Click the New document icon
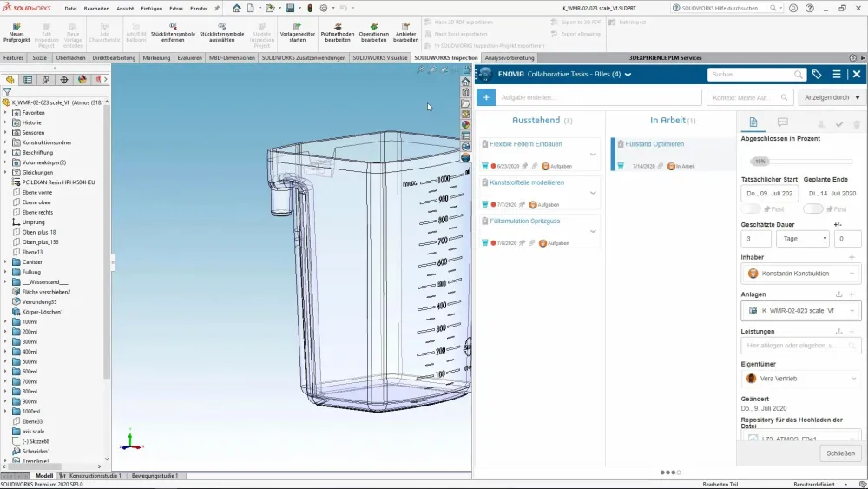Image resolution: width=868 pixels, height=489 pixels. [x=251, y=9]
